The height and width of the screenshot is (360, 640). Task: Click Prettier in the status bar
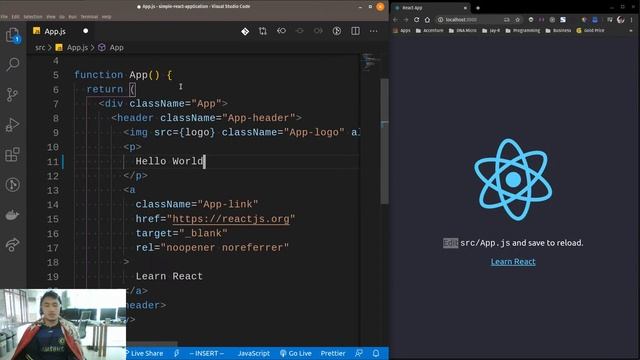point(333,353)
